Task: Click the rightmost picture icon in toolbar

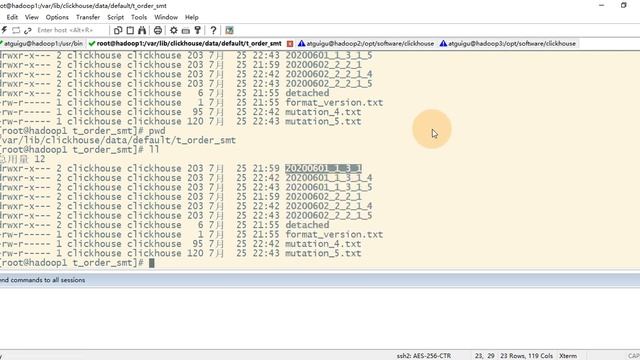Action: tap(229, 30)
